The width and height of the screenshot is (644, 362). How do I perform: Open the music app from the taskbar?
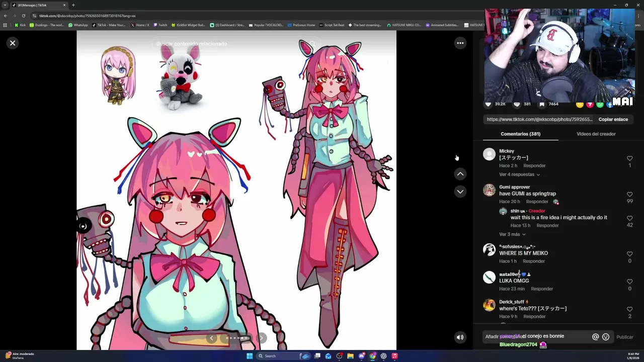[394, 356]
